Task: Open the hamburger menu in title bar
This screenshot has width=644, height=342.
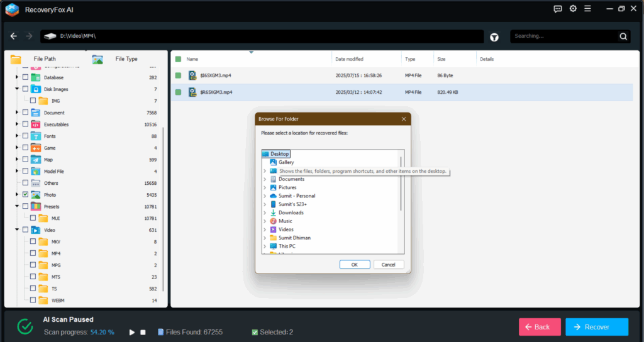Action: [589, 9]
